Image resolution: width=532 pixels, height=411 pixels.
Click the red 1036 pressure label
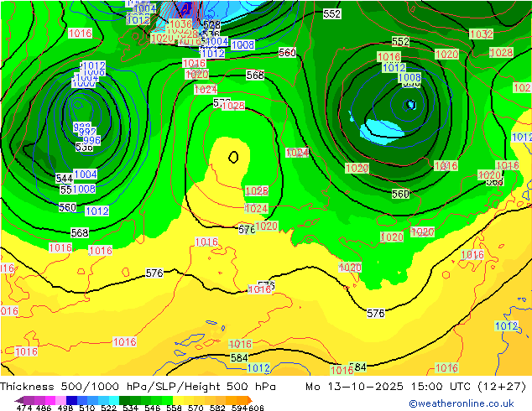click(x=180, y=24)
